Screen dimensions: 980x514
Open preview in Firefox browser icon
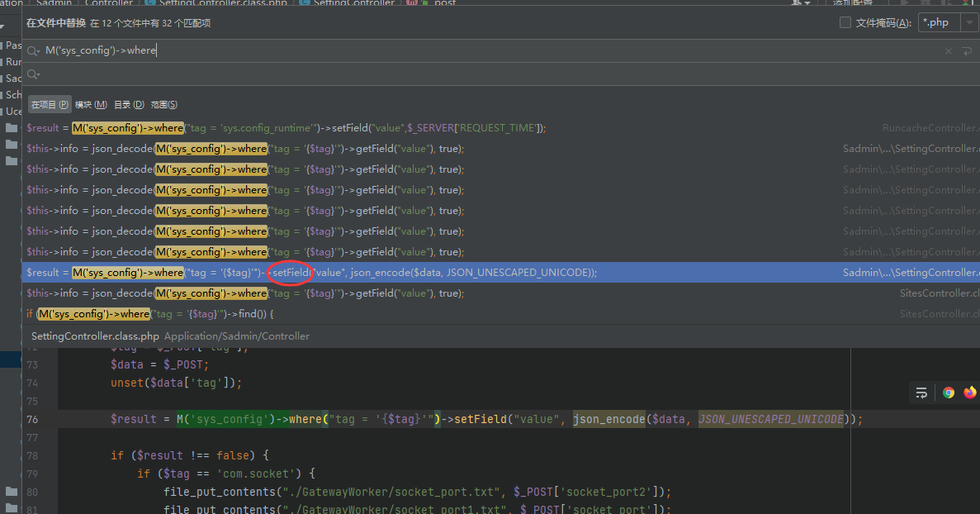(x=969, y=393)
